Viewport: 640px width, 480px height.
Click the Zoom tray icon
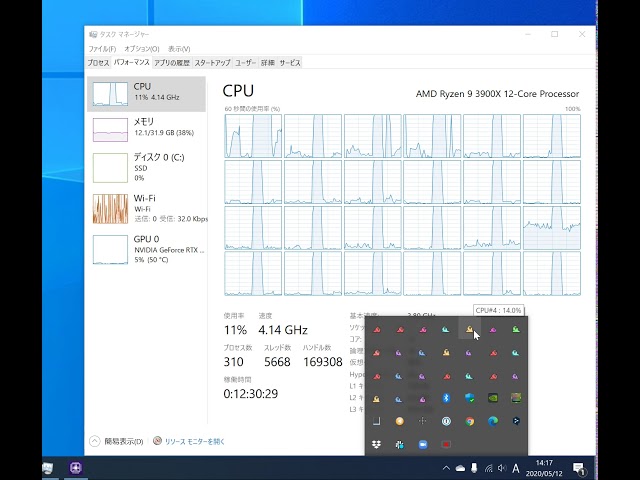coord(423,444)
